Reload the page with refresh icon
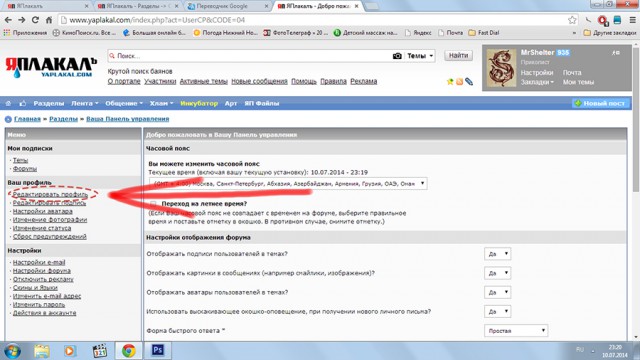Viewport: 640px width, 360px height. pyautogui.click(x=36, y=20)
